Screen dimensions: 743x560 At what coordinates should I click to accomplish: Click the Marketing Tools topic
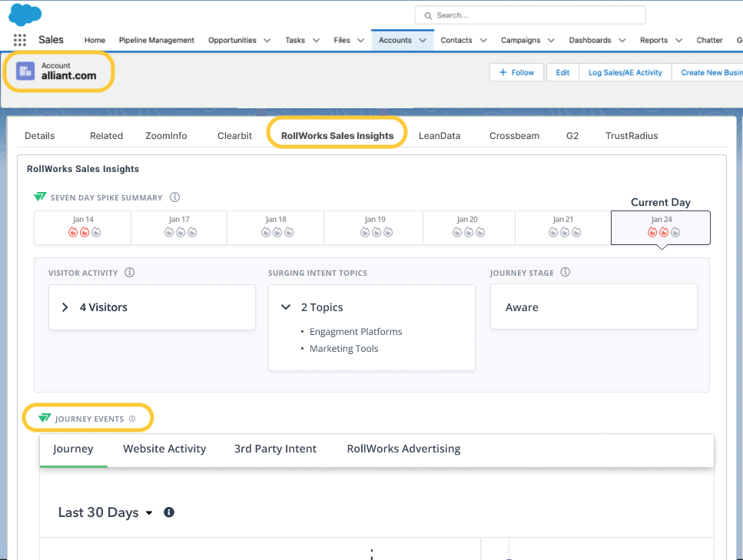[x=344, y=349]
